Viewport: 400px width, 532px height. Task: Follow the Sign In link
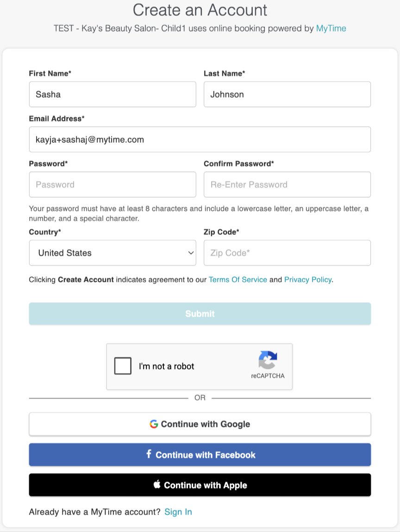click(x=178, y=512)
